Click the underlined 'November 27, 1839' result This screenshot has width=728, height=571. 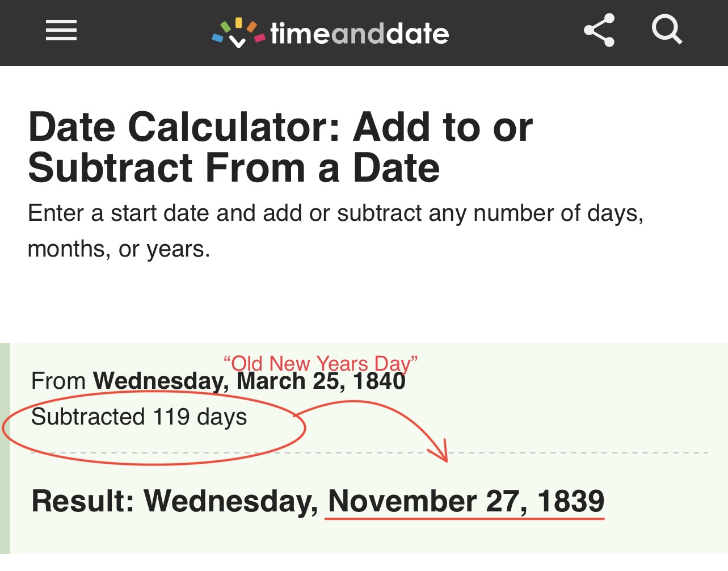(466, 502)
